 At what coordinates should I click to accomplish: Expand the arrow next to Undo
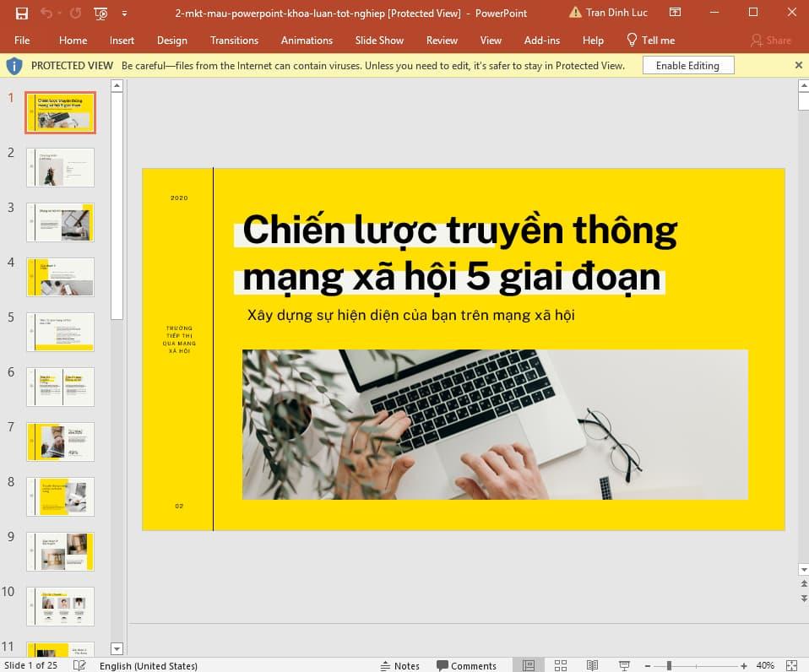tap(61, 13)
